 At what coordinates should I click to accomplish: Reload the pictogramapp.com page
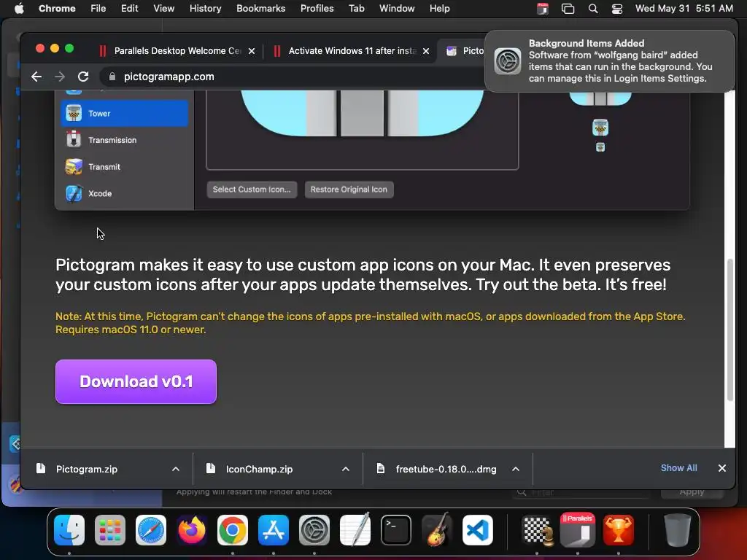83,77
